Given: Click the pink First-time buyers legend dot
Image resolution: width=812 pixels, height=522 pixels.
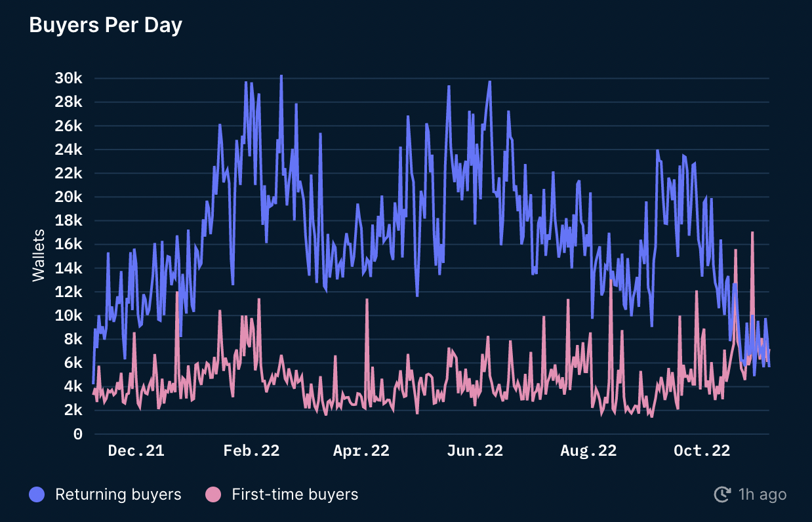Looking at the screenshot, I should click(214, 494).
